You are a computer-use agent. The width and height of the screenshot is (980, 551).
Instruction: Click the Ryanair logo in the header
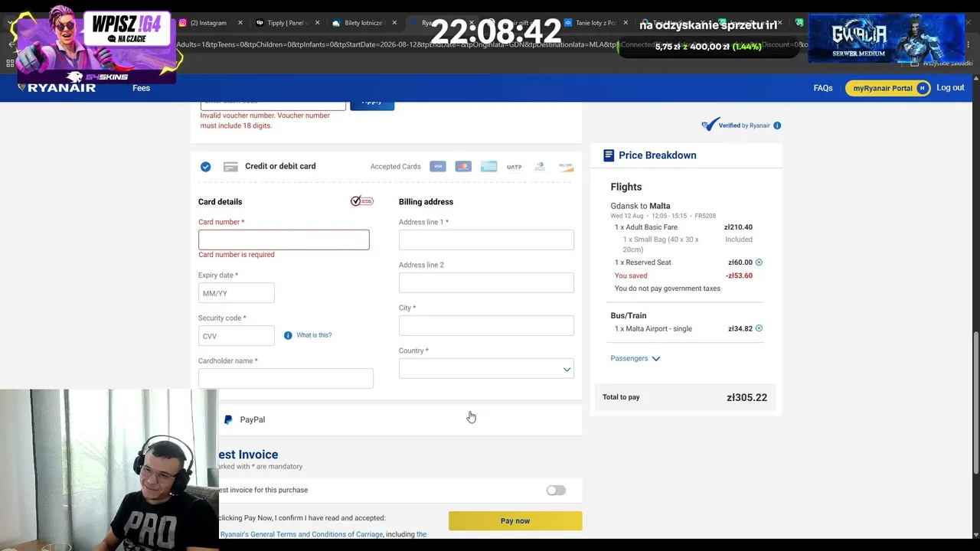click(x=57, y=87)
